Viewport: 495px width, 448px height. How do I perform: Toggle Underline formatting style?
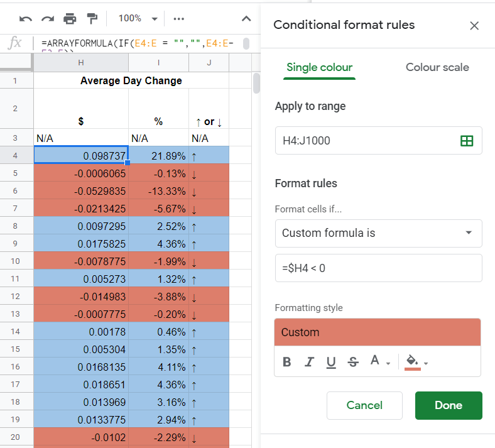coord(331,362)
